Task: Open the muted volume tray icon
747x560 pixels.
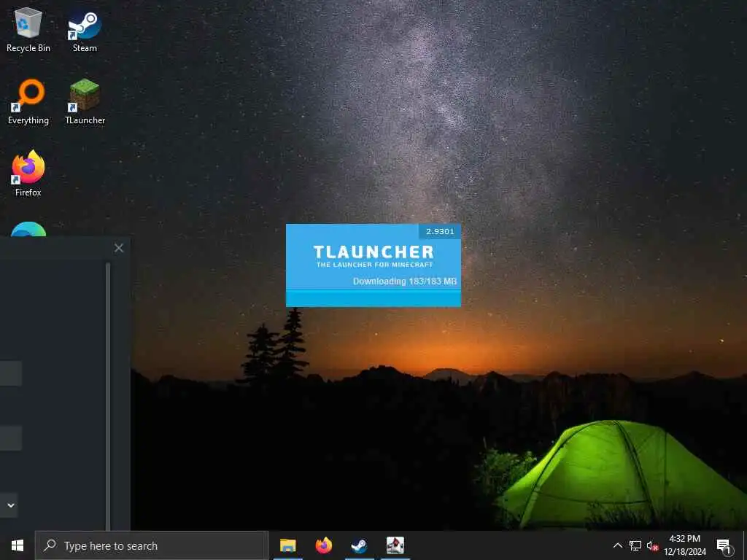Action: (x=652, y=546)
